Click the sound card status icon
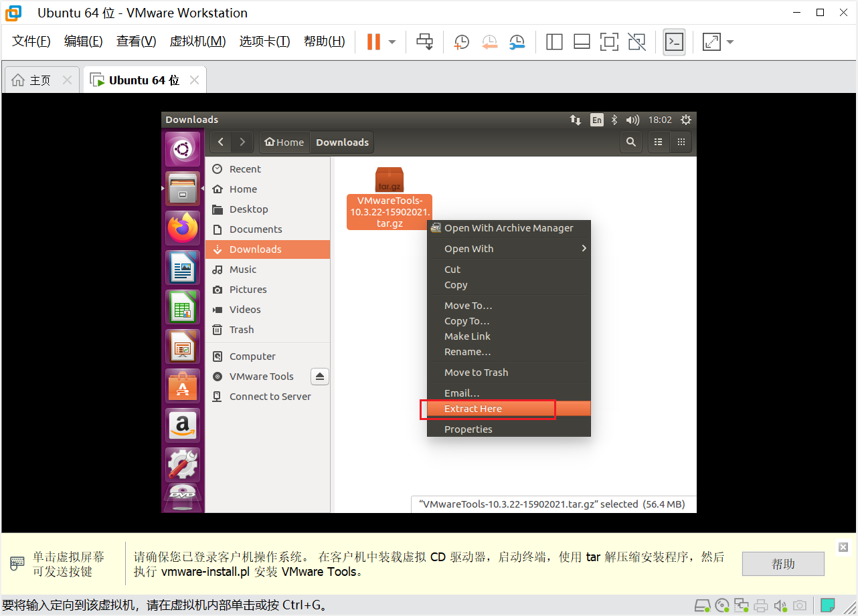 [780, 607]
